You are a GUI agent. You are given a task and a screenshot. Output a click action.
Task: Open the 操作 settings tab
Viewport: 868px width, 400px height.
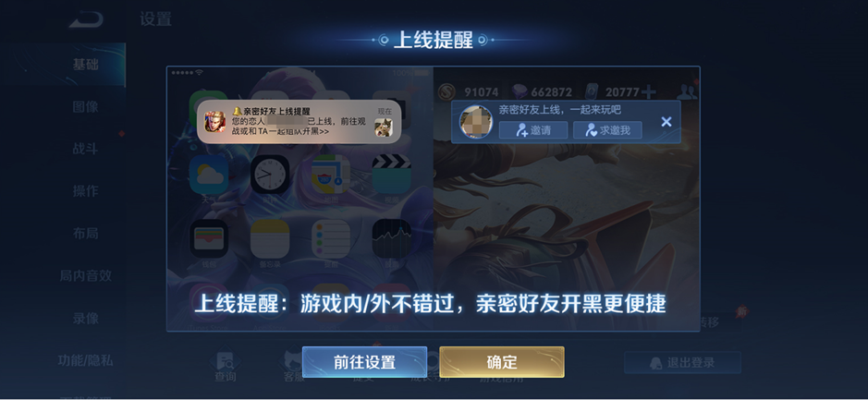click(x=85, y=191)
